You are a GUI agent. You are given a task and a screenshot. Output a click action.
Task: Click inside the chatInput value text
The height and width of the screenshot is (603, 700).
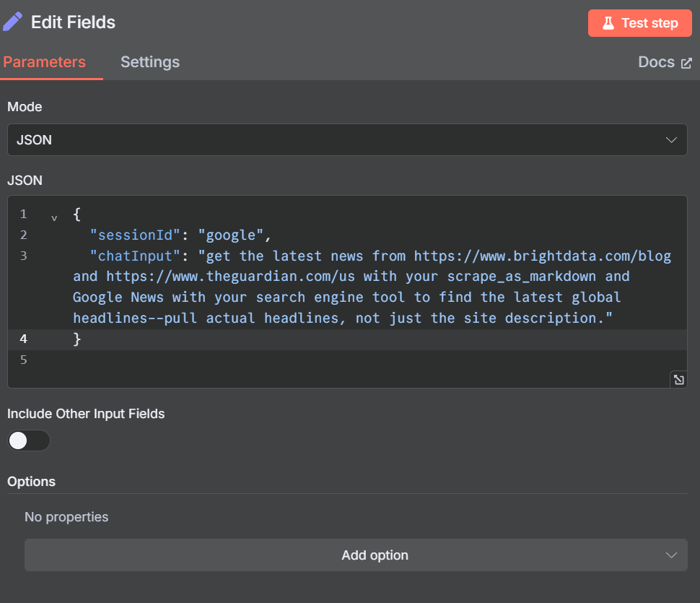346,297
